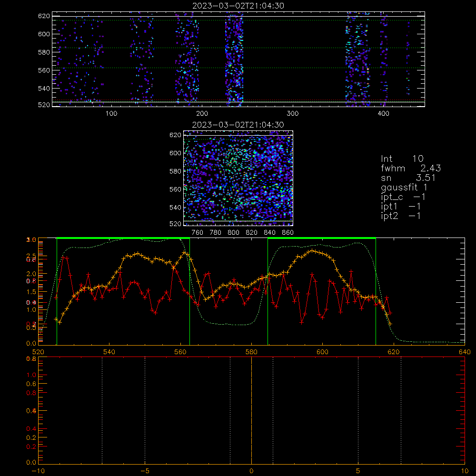Click x-axis label 580 on the profile plot
The height and width of the screenshot is (476, 476).
pyautogui.click(x=251, y=352)
